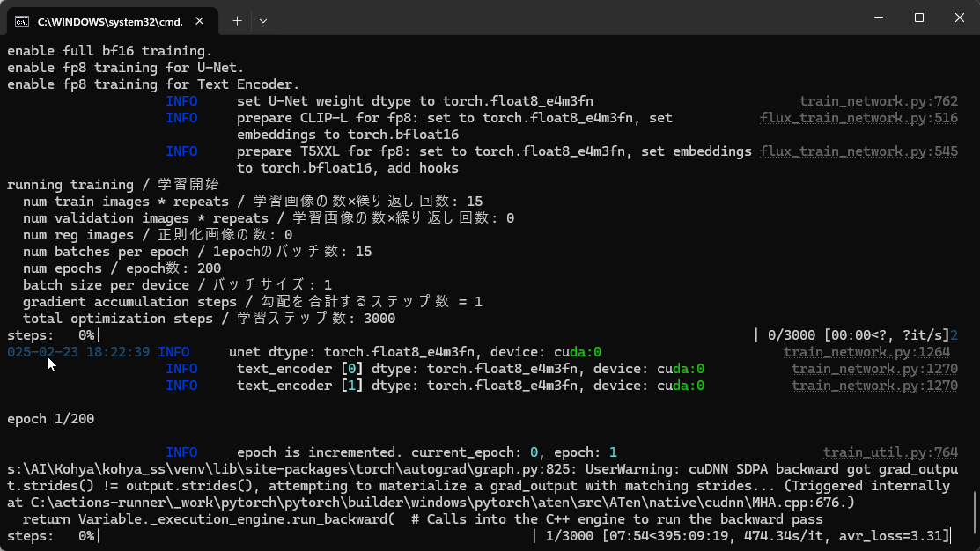980x551 pixels.
Task: Click 'set U-Net weight dtype' message
Action: [x=415, y=101]
